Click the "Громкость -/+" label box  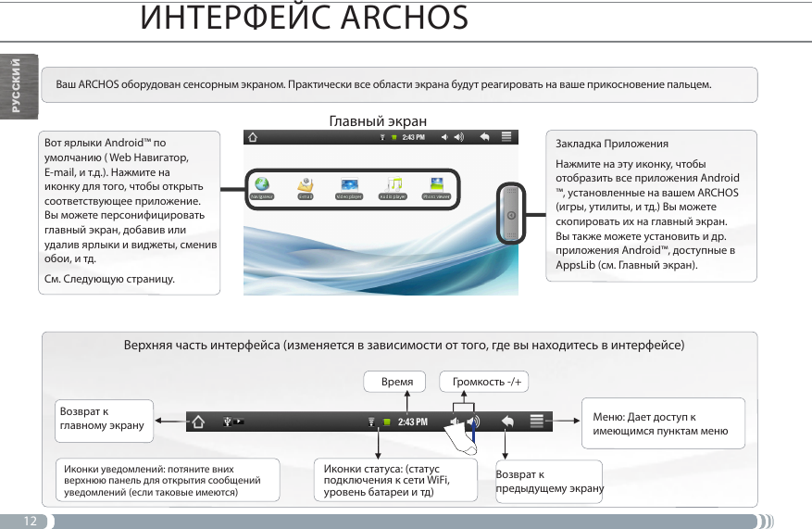click(x=484, y=382)
